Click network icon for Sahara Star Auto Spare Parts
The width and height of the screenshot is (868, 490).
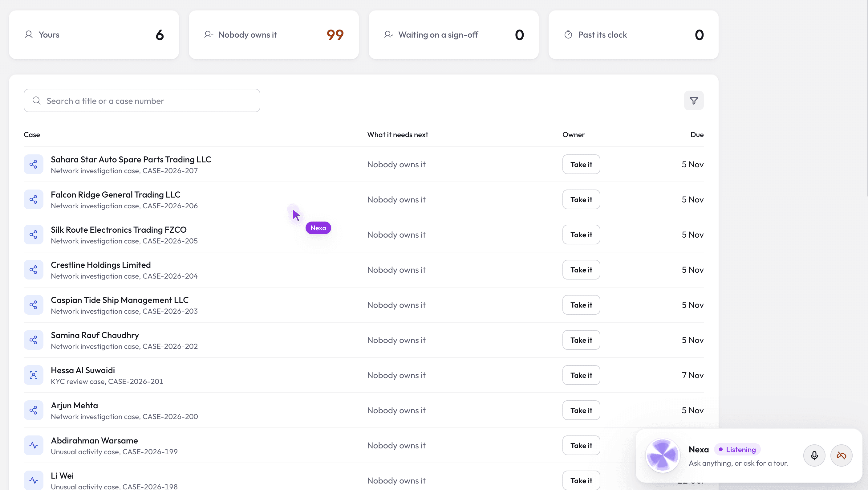pos(33,164)
